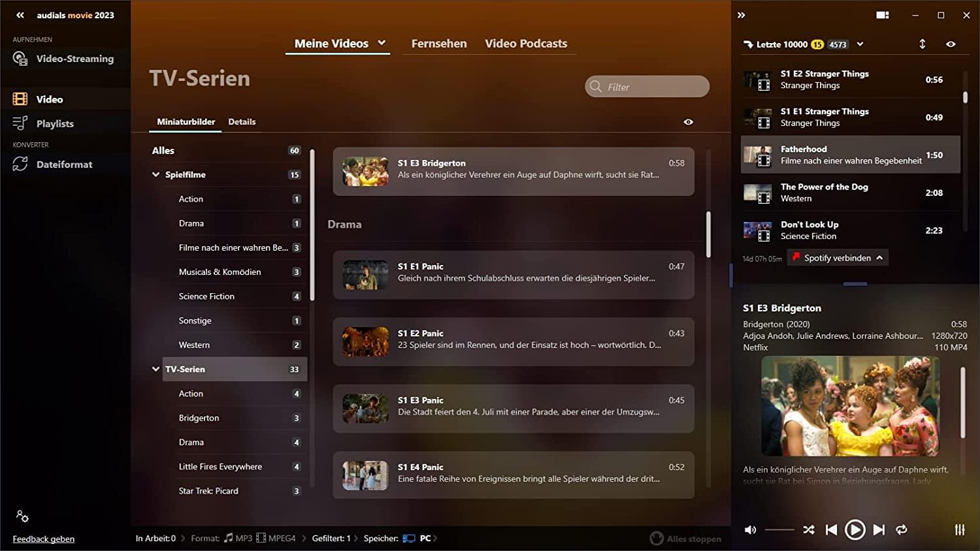Open the Video-Streaming recorder
The image size is (980, 551).
click(x=74, y=59)
